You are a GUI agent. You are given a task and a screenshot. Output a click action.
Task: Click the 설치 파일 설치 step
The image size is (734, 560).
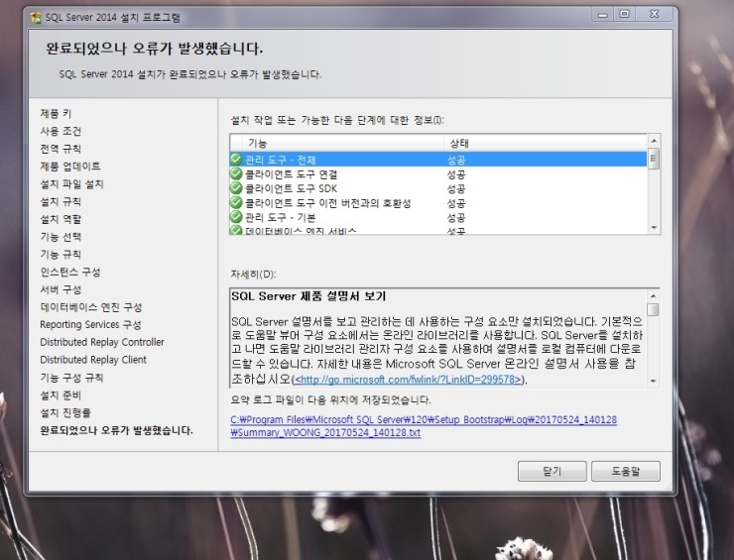71,184
